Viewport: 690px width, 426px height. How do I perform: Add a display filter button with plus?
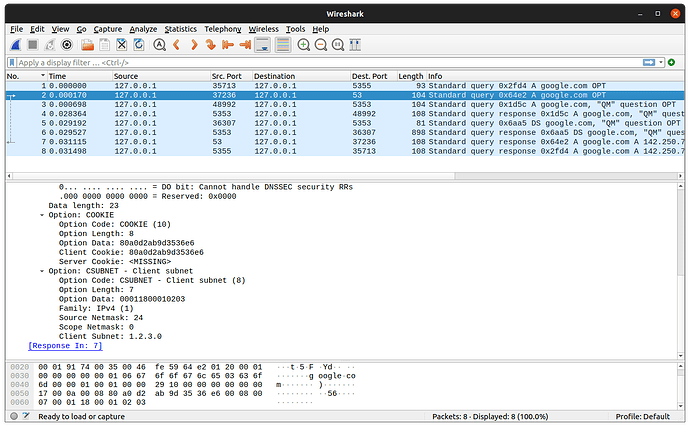pos(672,62)
